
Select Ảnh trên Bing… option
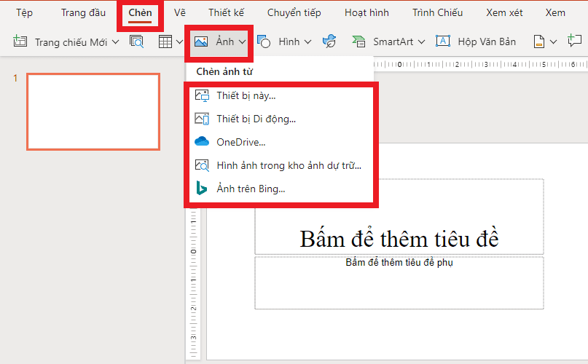pos(281,189)
